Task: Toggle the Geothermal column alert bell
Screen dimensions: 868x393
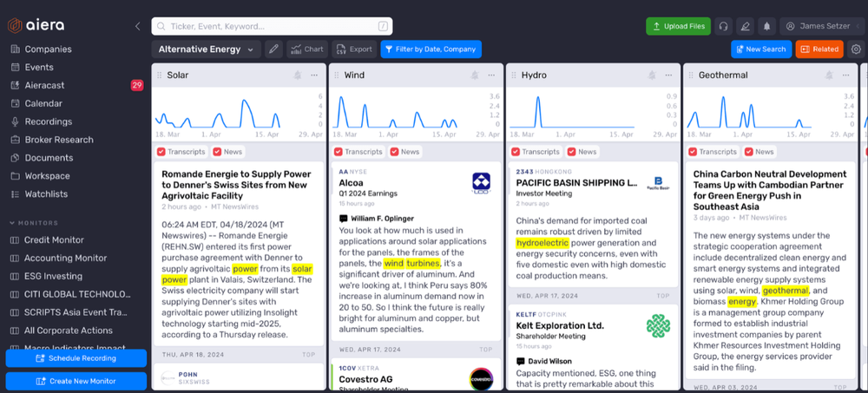Action: (x=829, y=75)
